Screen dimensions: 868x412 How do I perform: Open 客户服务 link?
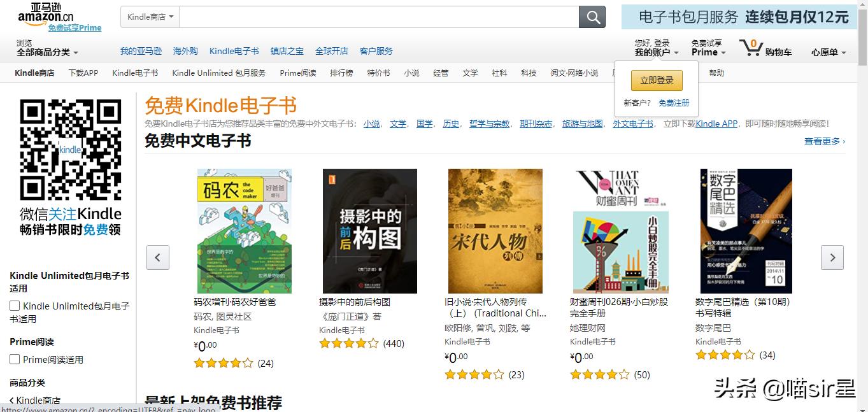(376, 51)
